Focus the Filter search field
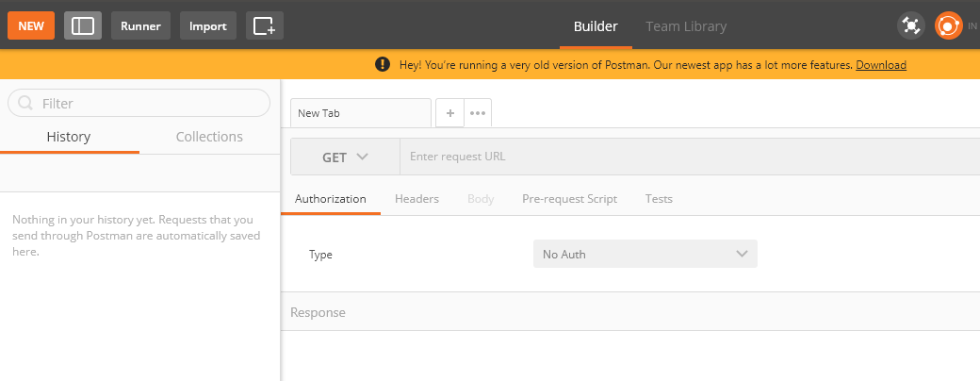 click(139, 103)
